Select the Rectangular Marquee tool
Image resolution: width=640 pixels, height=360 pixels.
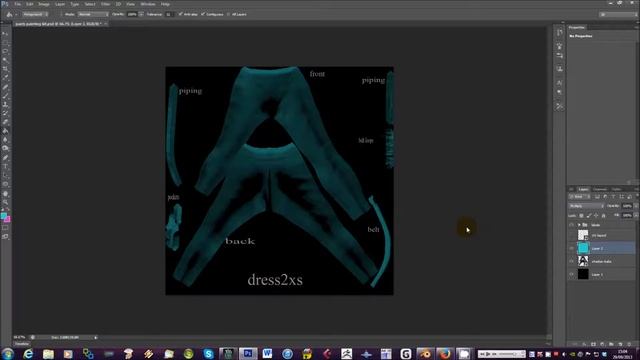pyautogui.click(x=5, y=43)
